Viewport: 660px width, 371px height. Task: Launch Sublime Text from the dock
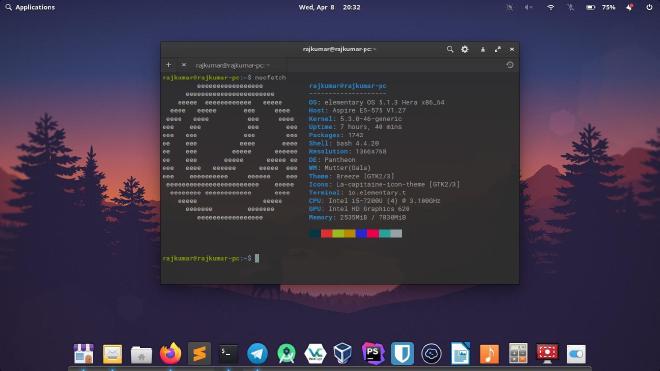pos(199,353)
